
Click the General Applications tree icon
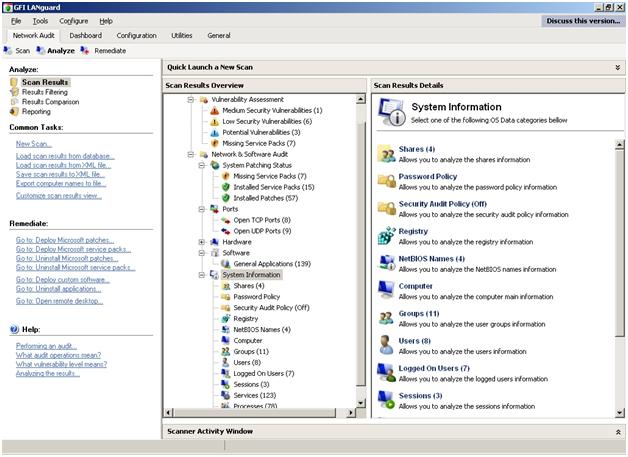226,264
